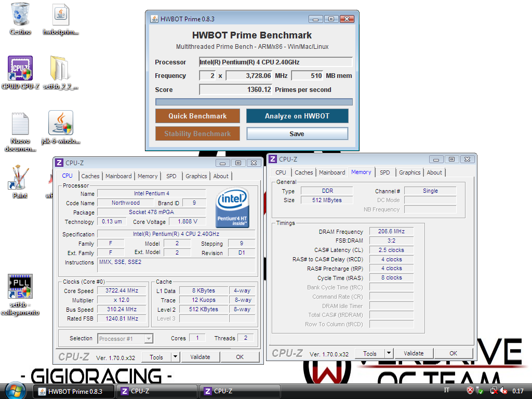This screenshot has height=399, width=532.
Task: Open SPD tab in right CPU-Z window
Action: coord(385,172)
